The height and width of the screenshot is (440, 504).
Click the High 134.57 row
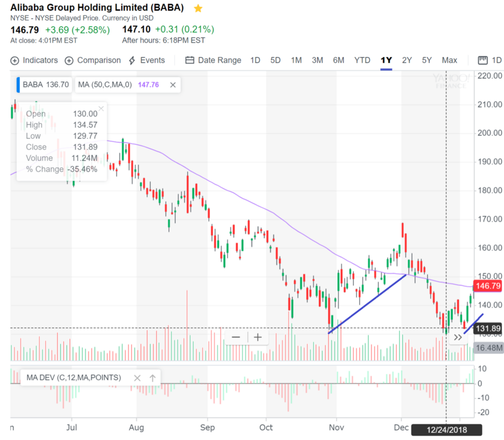point(62,125)
